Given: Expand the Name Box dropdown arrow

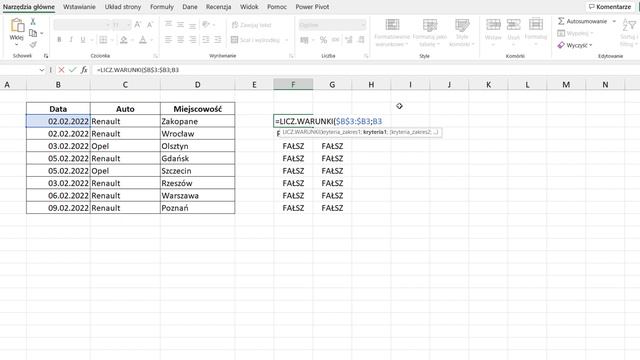Looking at the screenshot, I should 42,70.
